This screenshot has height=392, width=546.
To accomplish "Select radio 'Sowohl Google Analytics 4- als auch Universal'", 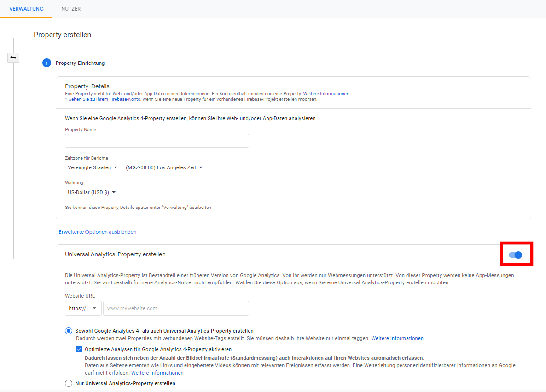I will [x=69, y=331].
